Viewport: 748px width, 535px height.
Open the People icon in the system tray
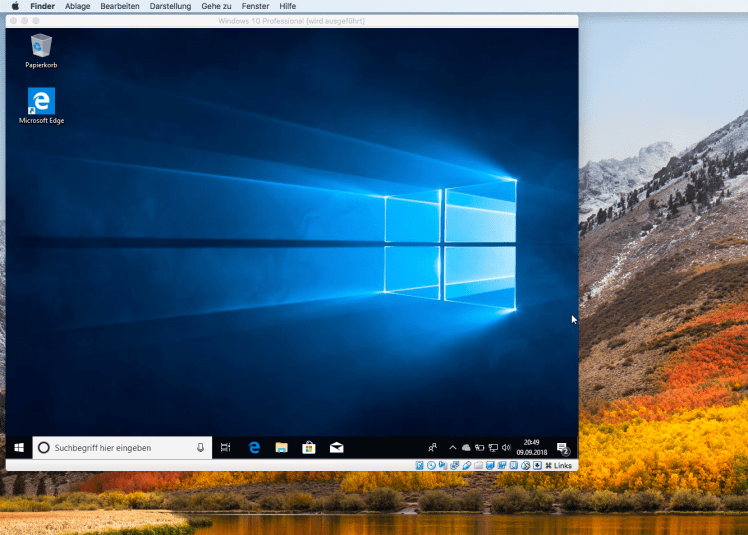[x=433, y=448]
